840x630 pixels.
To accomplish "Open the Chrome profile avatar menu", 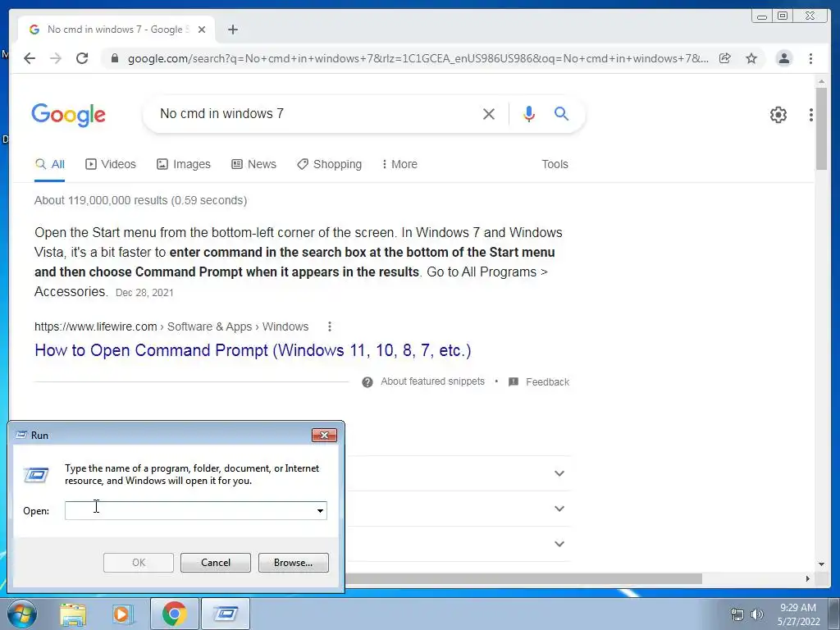I will tap(783, 58).
